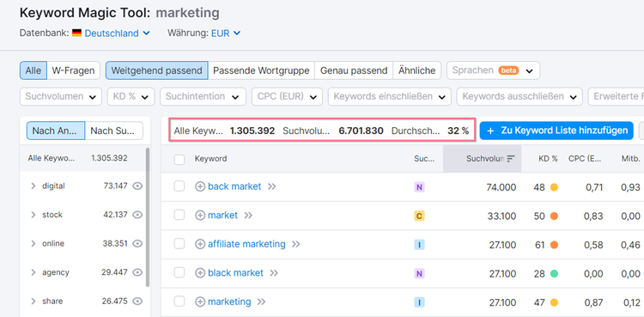Open the KD % filter dropdown

(x=131, y=96)
